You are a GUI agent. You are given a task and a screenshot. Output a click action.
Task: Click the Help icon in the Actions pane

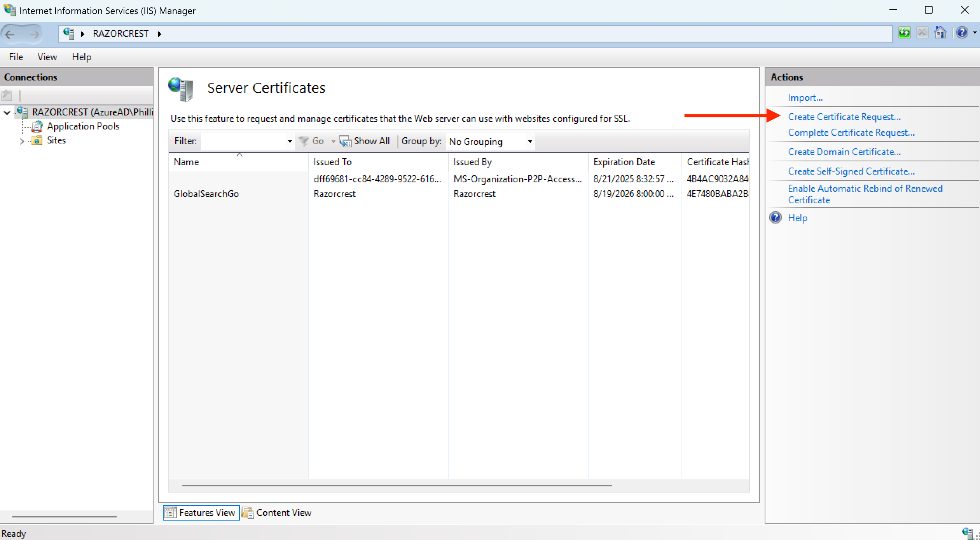(775, 217)
